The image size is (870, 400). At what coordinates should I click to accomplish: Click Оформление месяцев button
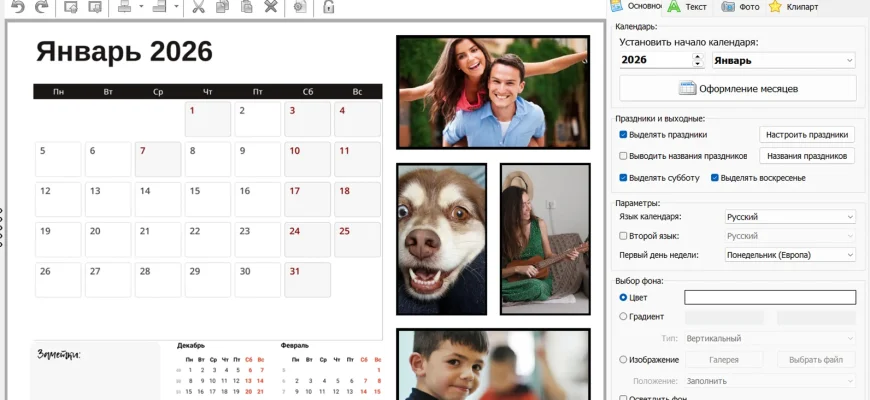(x=738, y=88)
